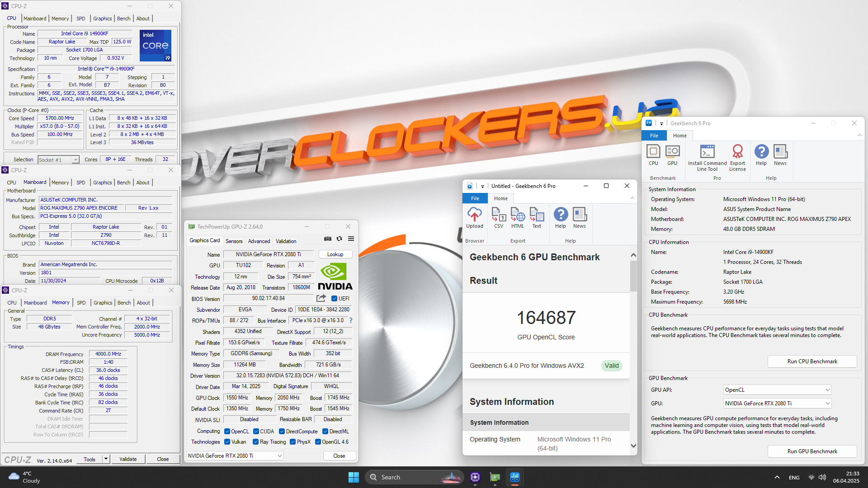Toggle Vulkan checkbox in GPU-Z
Viewport: 868px width, 488px height.
click(x=227, y=442)
